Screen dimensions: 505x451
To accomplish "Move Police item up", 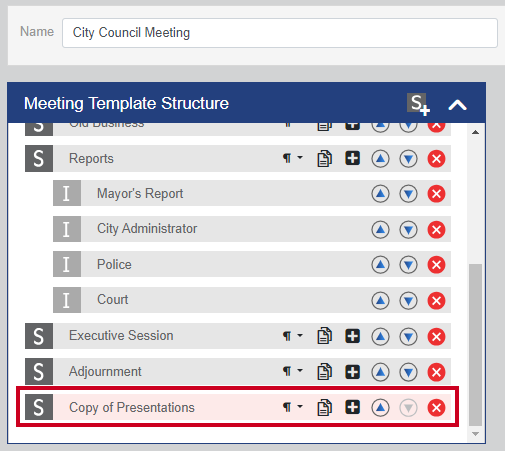I will [380, 265].
